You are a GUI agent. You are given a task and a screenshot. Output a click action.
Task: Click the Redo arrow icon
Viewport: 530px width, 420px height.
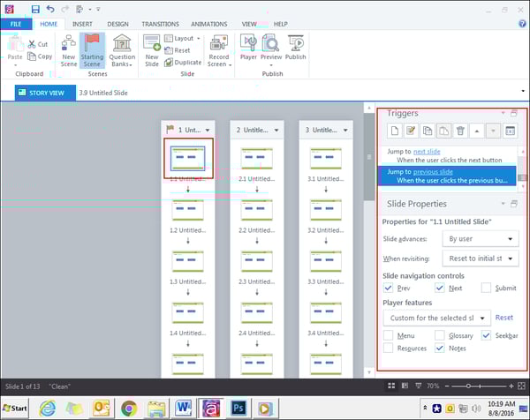click(64, 9)
